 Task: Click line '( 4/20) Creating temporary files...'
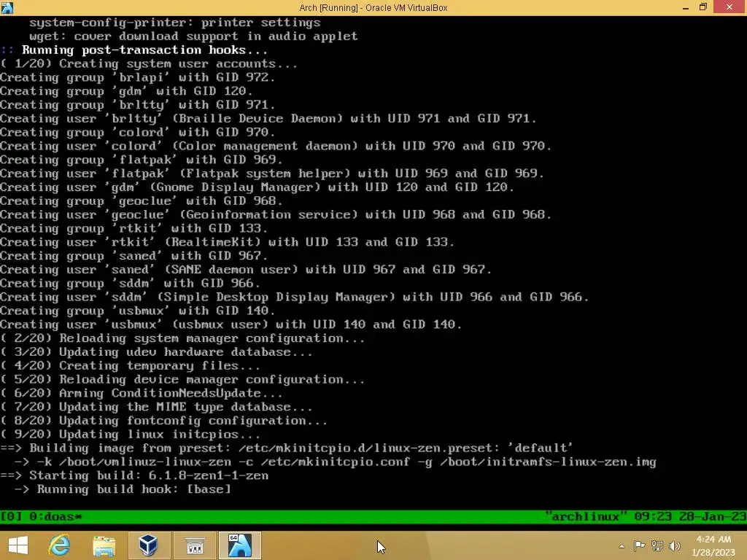pos(130,366)
